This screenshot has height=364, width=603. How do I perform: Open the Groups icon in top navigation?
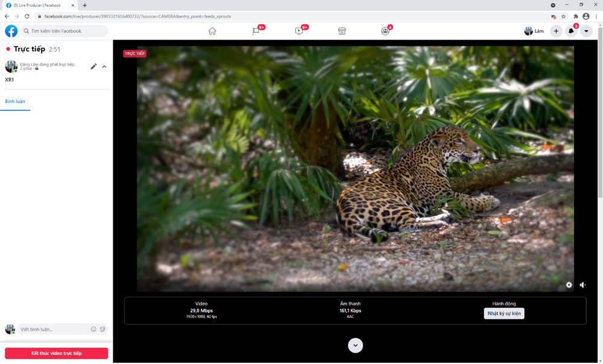[x=385, y=31]
